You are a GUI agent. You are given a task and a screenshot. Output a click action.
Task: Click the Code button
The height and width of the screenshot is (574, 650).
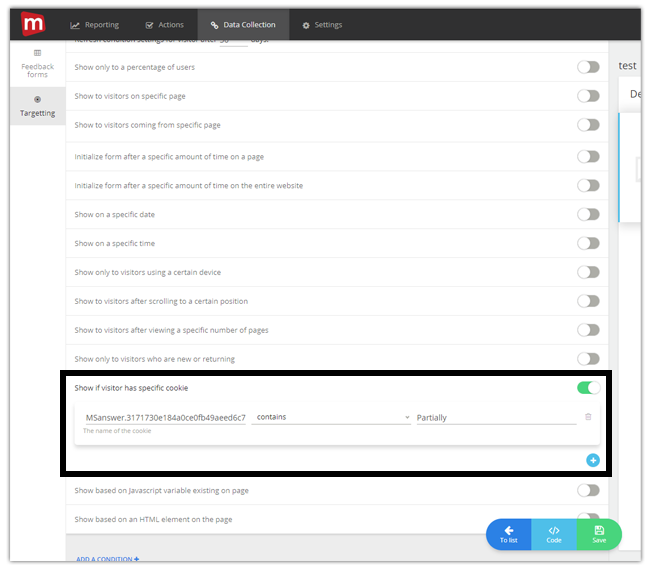point(554,535)
